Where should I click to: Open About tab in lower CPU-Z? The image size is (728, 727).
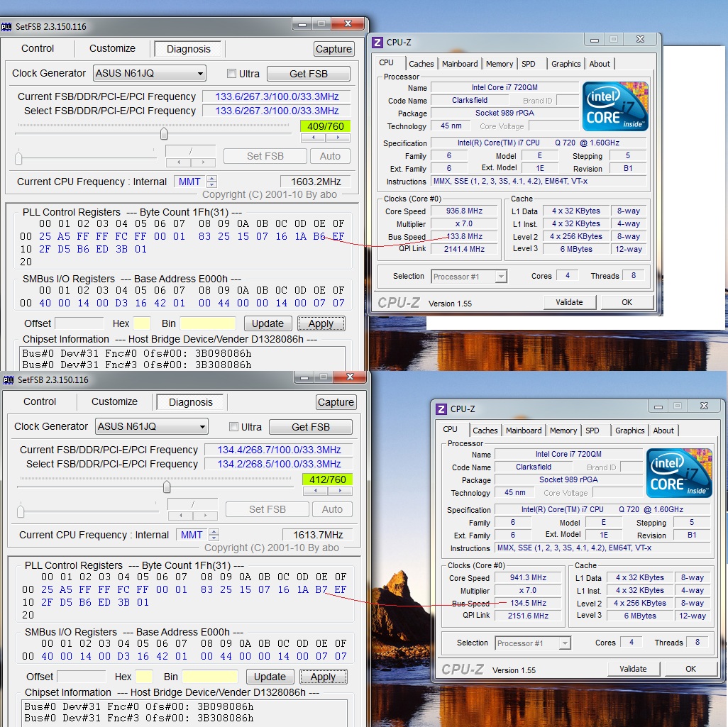663,431
